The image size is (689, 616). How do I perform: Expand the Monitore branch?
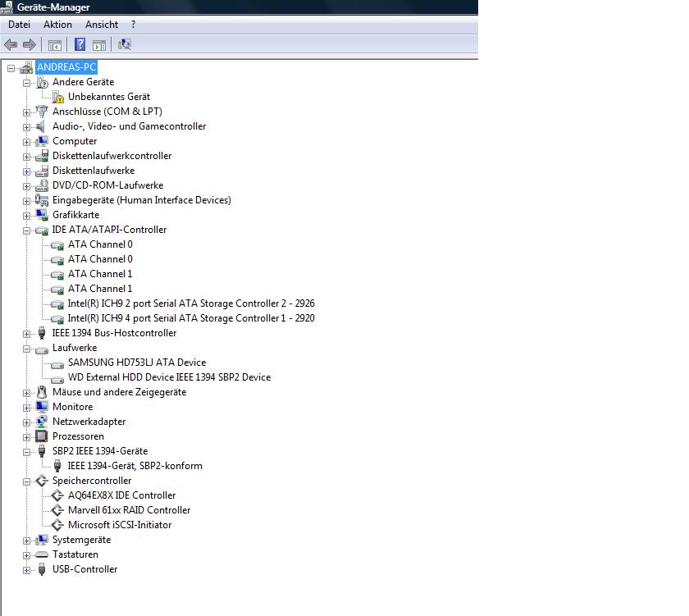27,408
